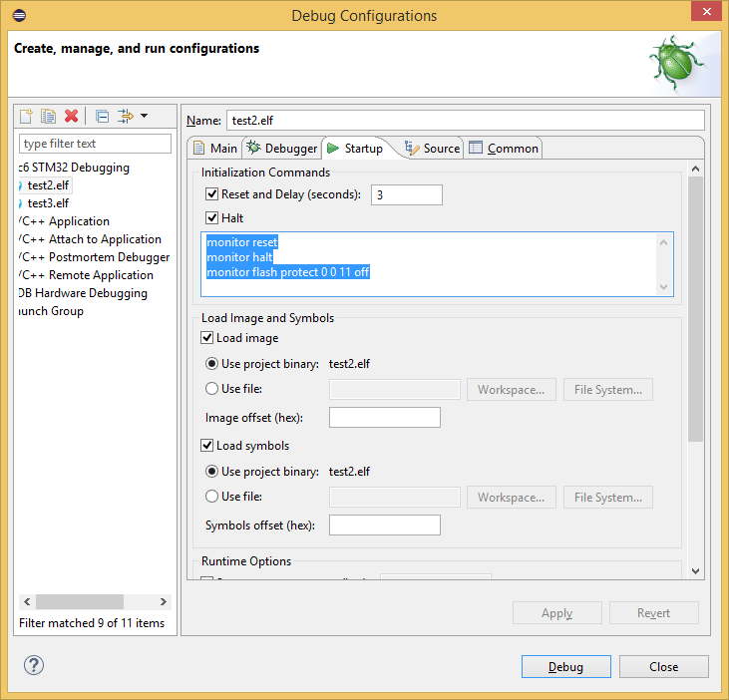
Task: Click the Close button
Action: 663,667
